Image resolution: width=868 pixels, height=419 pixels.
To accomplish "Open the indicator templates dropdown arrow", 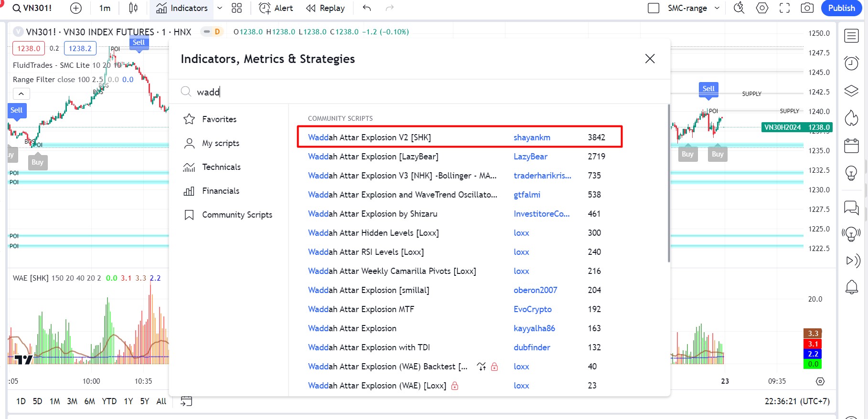I will 220,8.
